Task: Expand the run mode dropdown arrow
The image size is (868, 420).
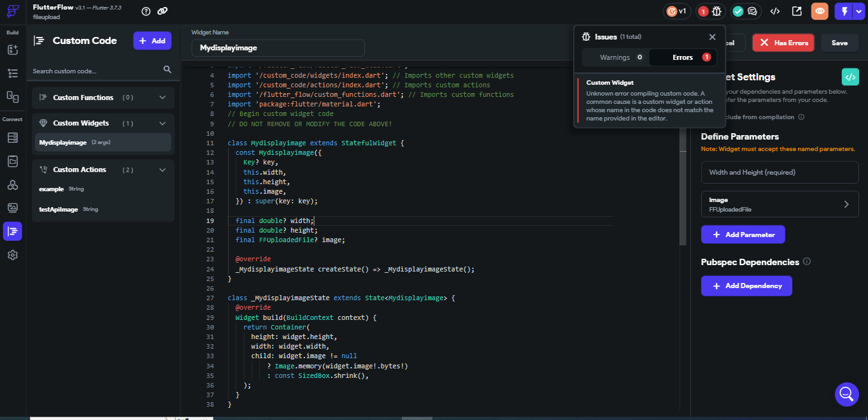Action: [x=858, y=11]
